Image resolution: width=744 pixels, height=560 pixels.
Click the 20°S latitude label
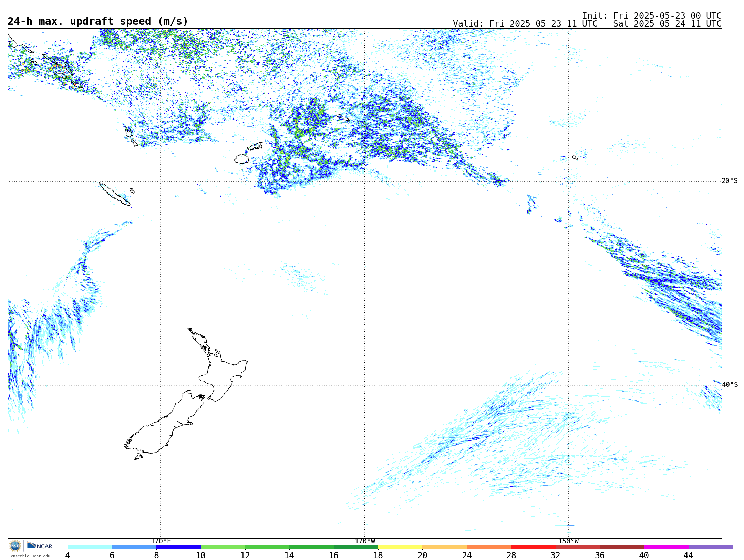pyautogui.click(x=730, y=181)
